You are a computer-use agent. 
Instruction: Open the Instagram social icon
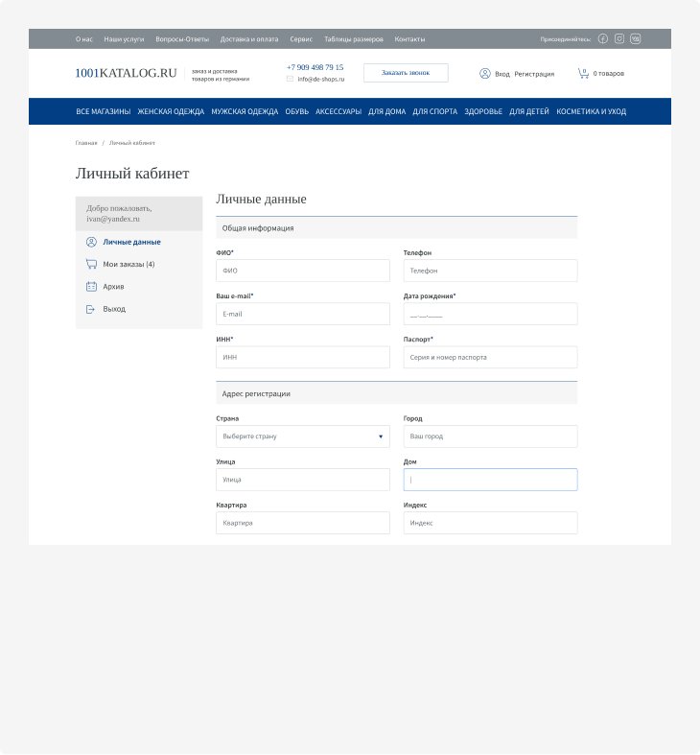pos(619,39)
